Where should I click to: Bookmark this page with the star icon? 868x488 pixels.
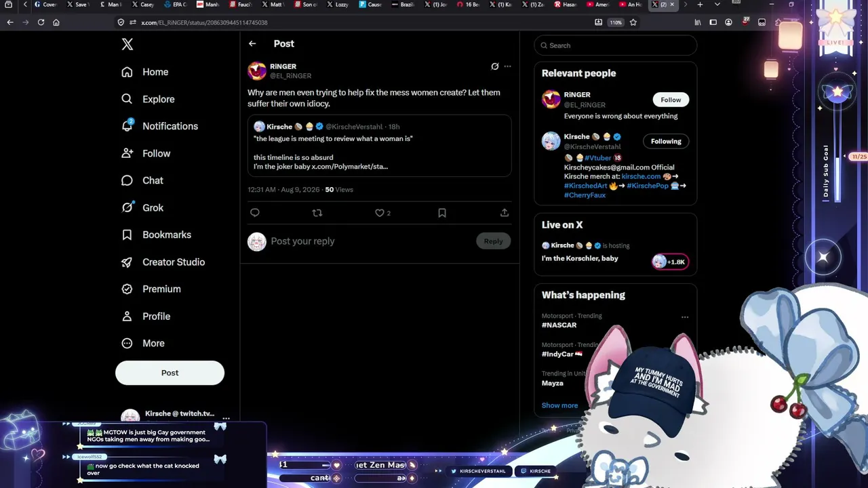click(x=633, y=22)
